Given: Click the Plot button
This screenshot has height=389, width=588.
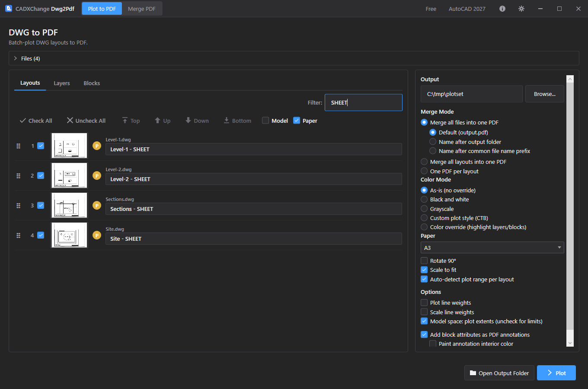Looking at the screenshot, I should point(556,373).
